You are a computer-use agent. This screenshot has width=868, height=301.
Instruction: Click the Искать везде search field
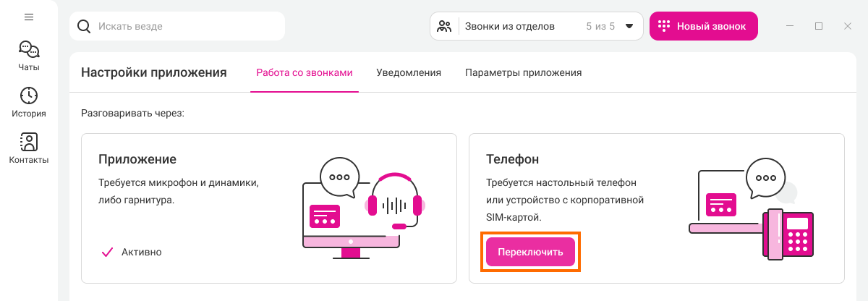177,26
